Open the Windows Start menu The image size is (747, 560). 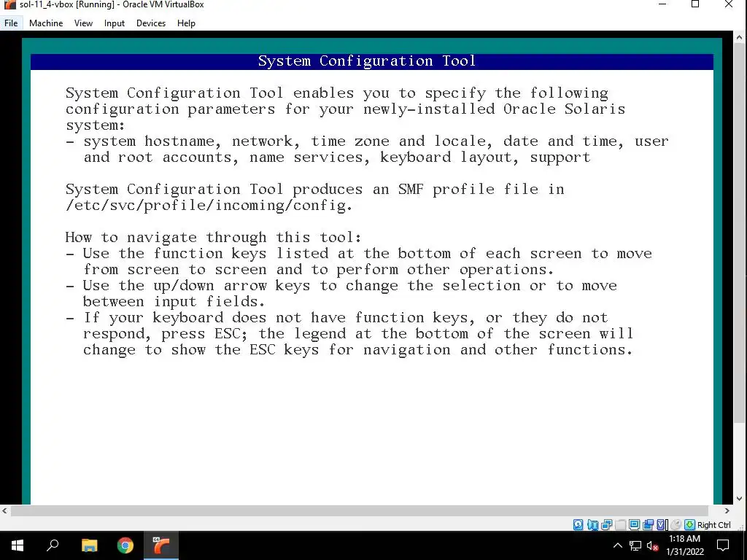tap(18, 545)
